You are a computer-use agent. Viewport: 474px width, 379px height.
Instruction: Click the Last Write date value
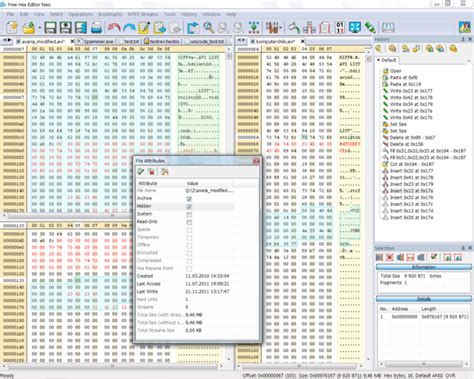(207, 291)
